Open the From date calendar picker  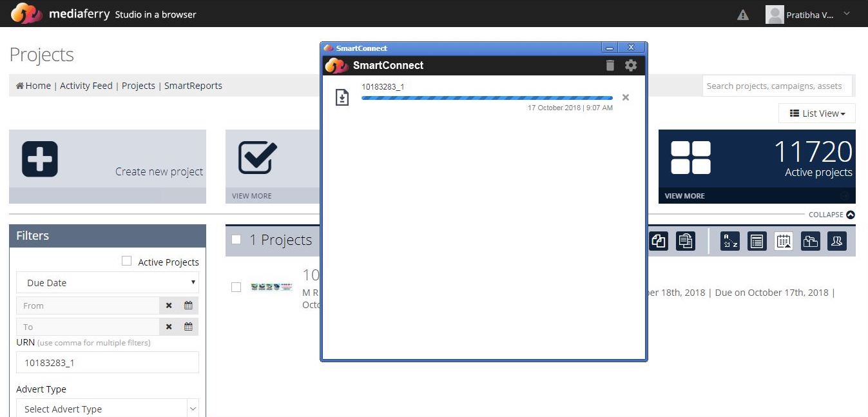click(x=188, y=305)
